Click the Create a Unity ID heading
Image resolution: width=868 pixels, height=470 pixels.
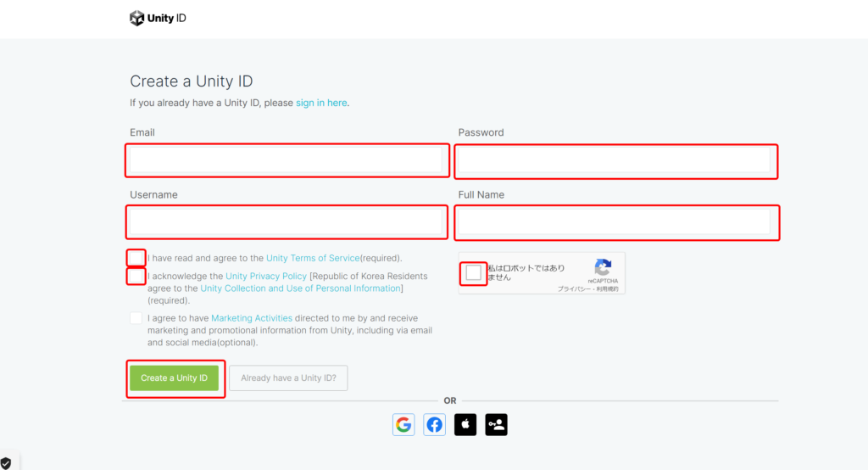click(x=192, y=81)
